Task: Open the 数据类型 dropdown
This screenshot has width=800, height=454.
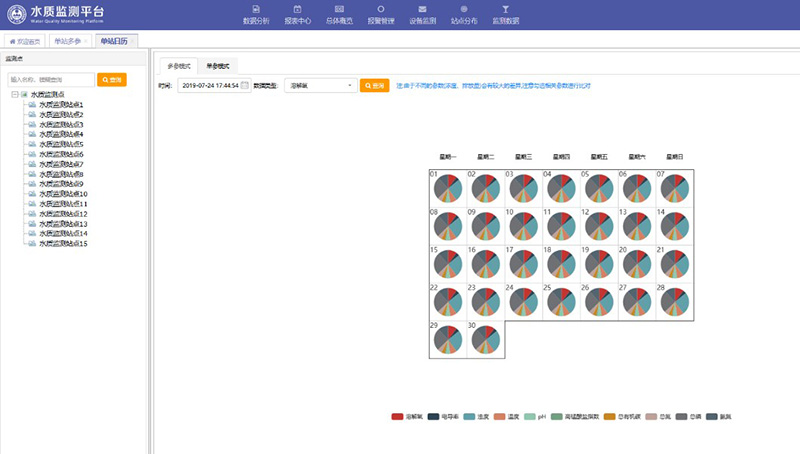Action: click(320, 86)
